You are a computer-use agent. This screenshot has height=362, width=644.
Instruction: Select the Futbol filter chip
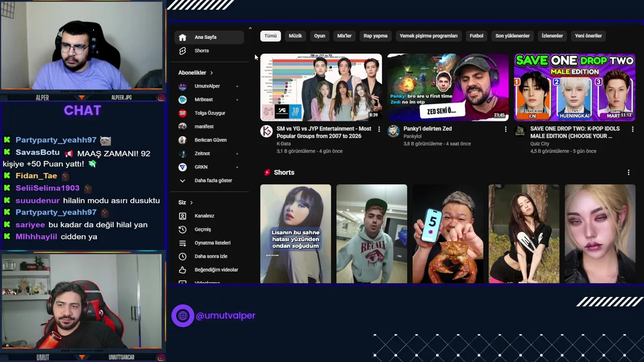(476, 36)
